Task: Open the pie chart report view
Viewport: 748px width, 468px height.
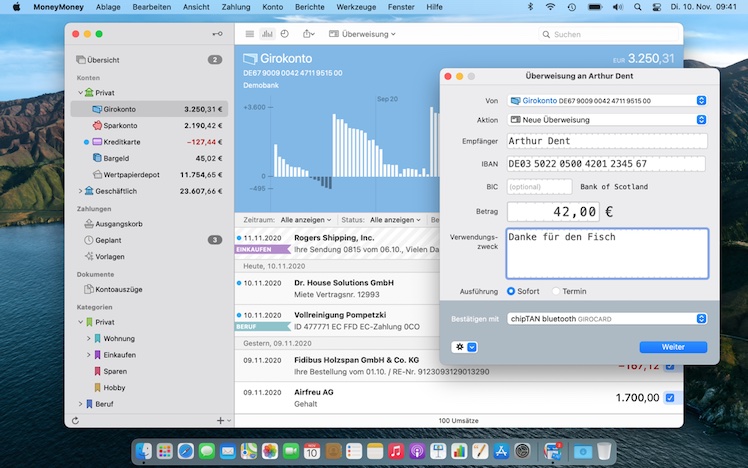Action: [284, 34]
